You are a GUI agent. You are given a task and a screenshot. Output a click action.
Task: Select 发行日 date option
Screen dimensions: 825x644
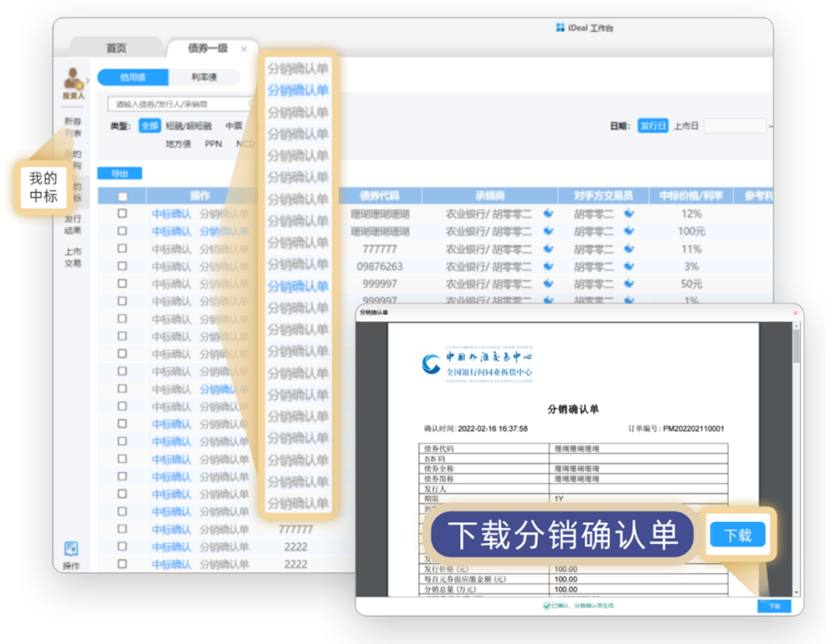pos(653,126)
